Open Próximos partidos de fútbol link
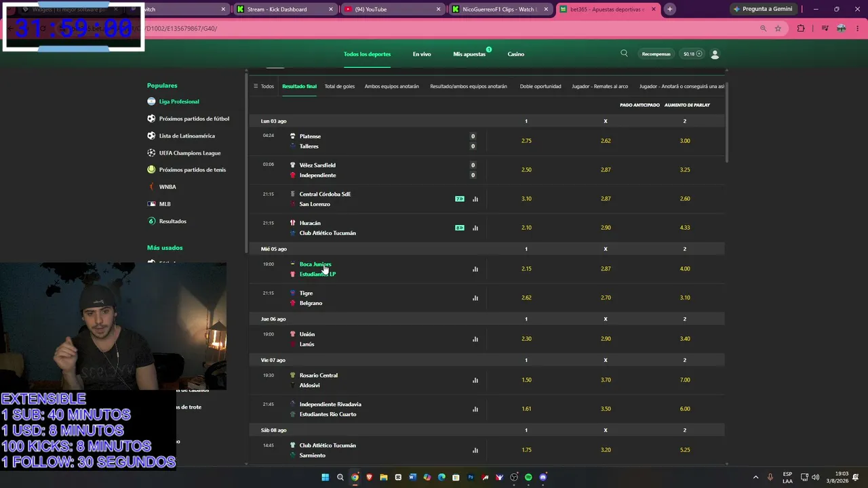The width and height of the screenshot is (868, 488). click(194, 119)
